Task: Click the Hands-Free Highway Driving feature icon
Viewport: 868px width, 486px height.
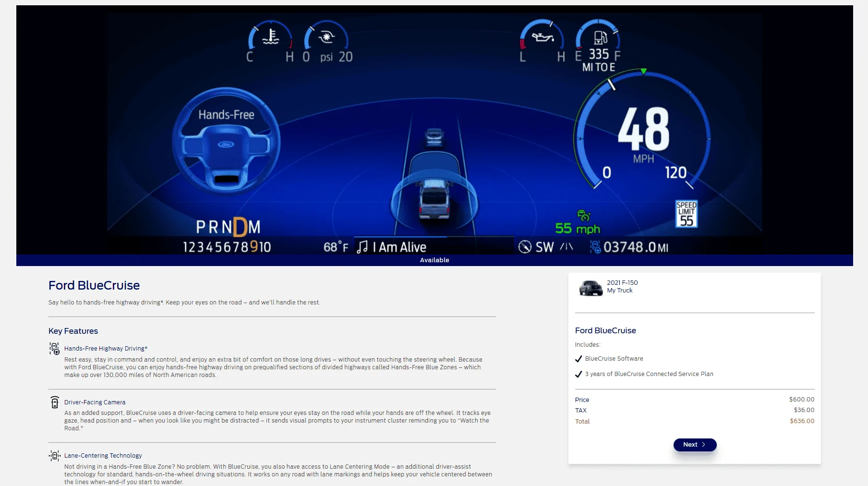Action: [x=54, y=349]
